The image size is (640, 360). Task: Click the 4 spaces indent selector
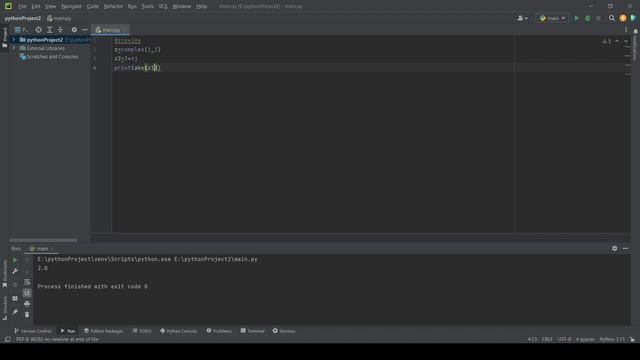click(x=585, y=340)
